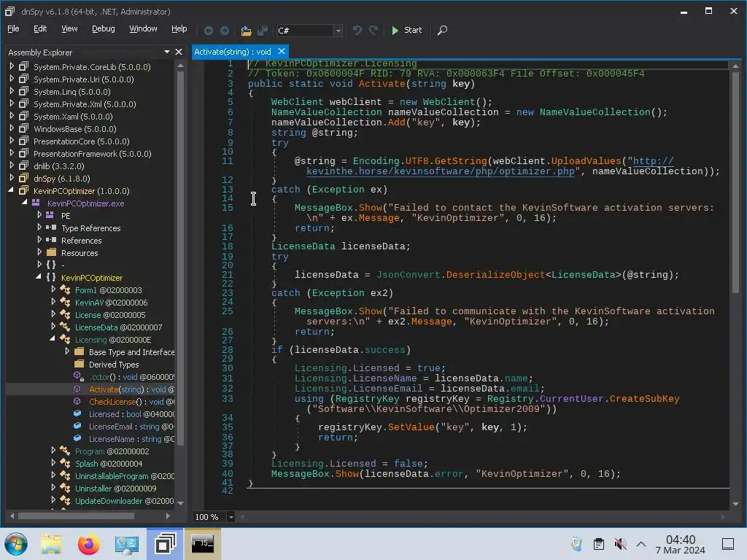Follow the kevinthe.horse optimizer.php URL link
This screenshot has height=560, width=747.
click(441, 171)
